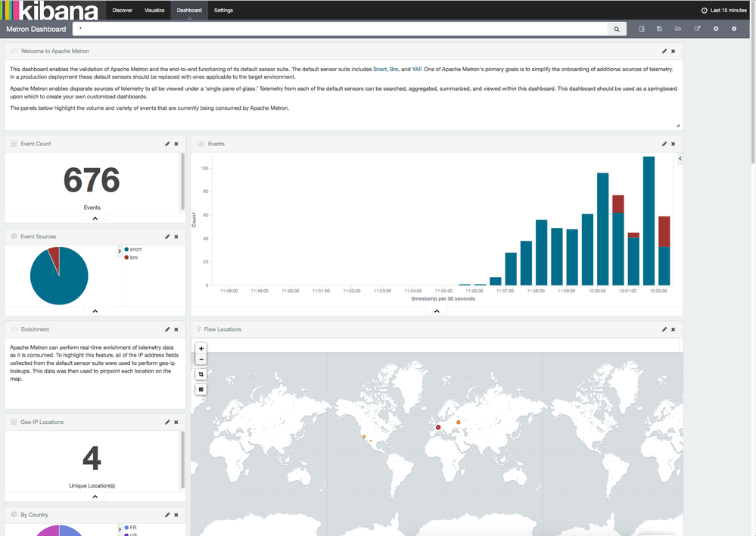Image resolution: width=756 pixels, height=536 pixels.
Task: Collapse the Event Count panel chevron
Action: 95,218
